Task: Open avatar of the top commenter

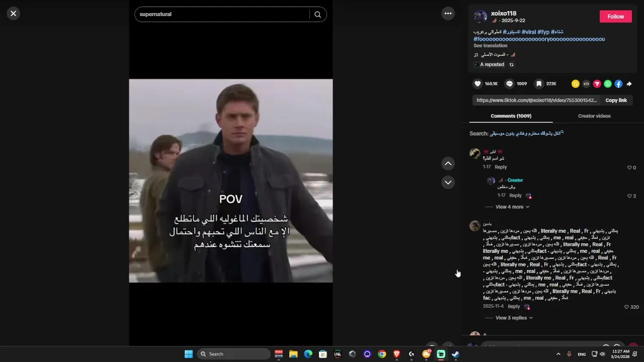Action: (x=474, y=153)
